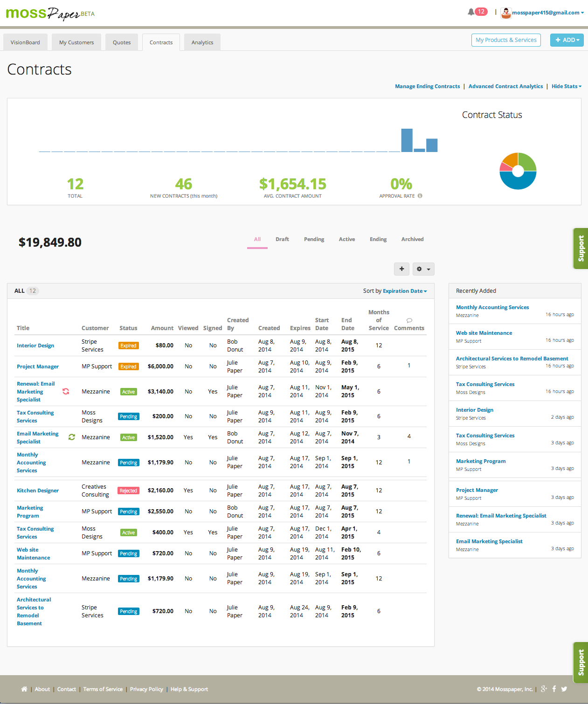The width and height of the screenshot is (588, 705).
Task: Click the red renewal icon for Renewal: Email Marketing Specialist
Action: (66, 391)
